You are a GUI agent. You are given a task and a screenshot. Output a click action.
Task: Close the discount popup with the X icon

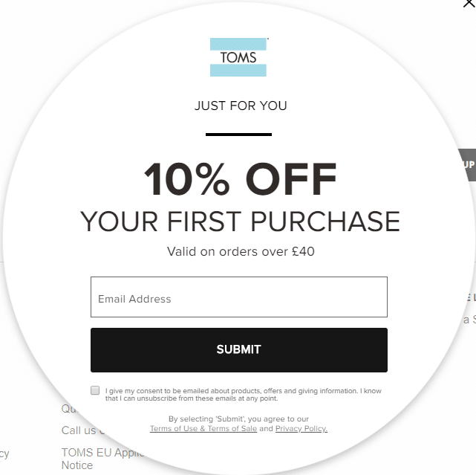(469, 3)
